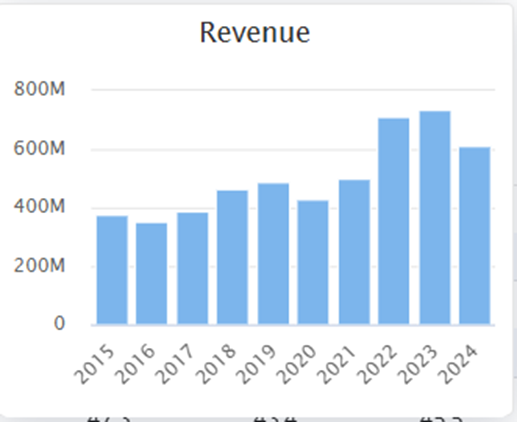The image size is (517, 422).
Task: Click the 2023 x-axis year label
Action: [417, 364]
